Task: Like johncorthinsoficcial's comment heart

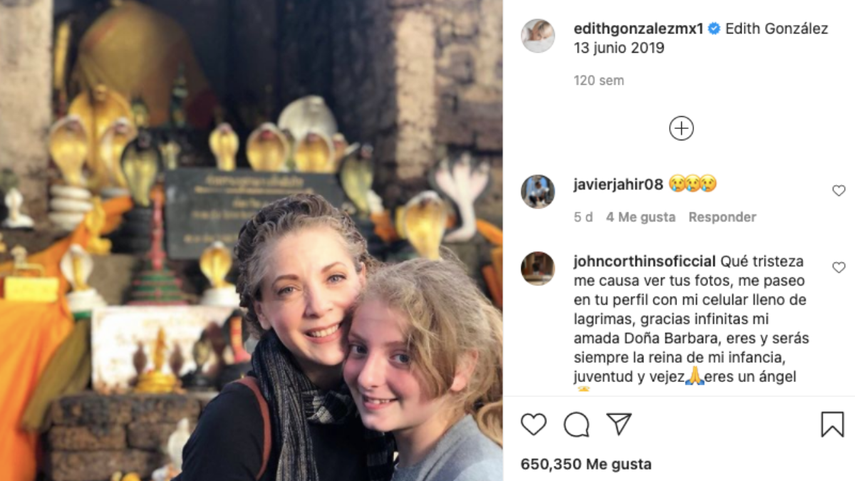Action: pyautogui.click(x=839, y=267)
